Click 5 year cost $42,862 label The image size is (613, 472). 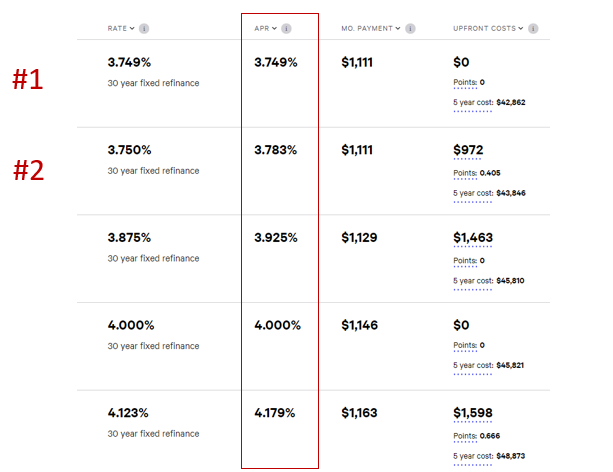coord(473,103)
